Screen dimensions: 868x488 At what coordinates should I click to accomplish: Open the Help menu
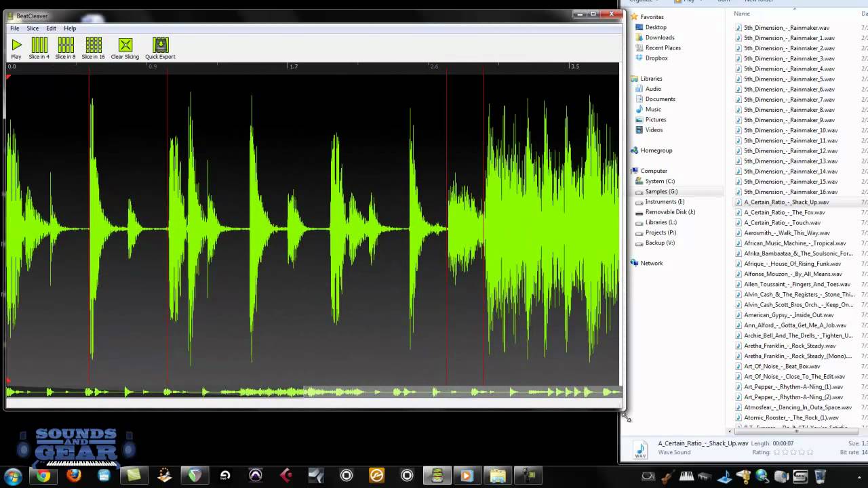tap(70, 28)
